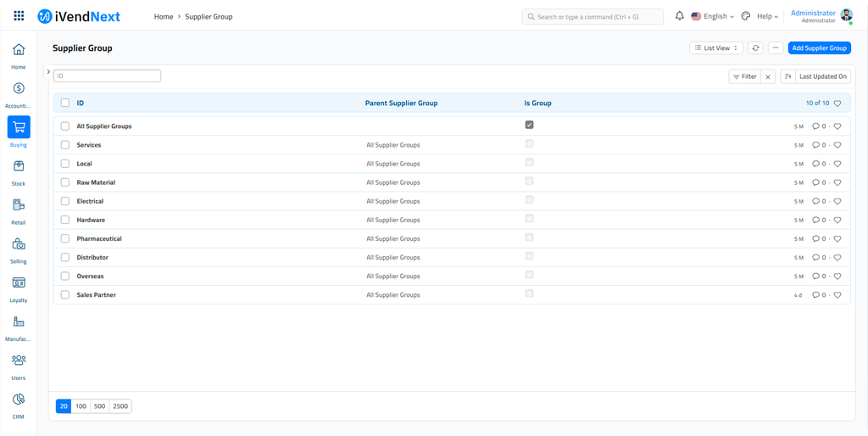
Task: Open the Accounting module in sidebar
Action: (x=19, y=94)
